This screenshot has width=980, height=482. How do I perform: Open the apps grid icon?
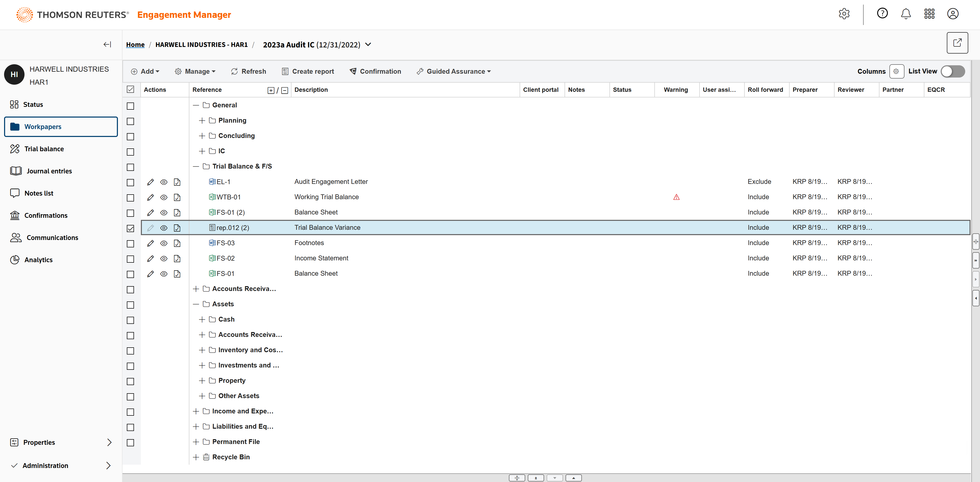click(x=929, y=14)
